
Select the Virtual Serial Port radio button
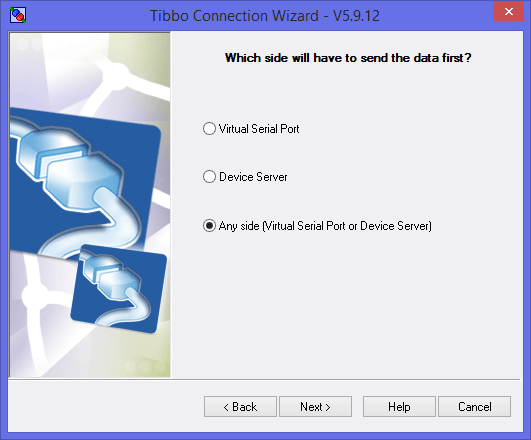click(209, 129)
